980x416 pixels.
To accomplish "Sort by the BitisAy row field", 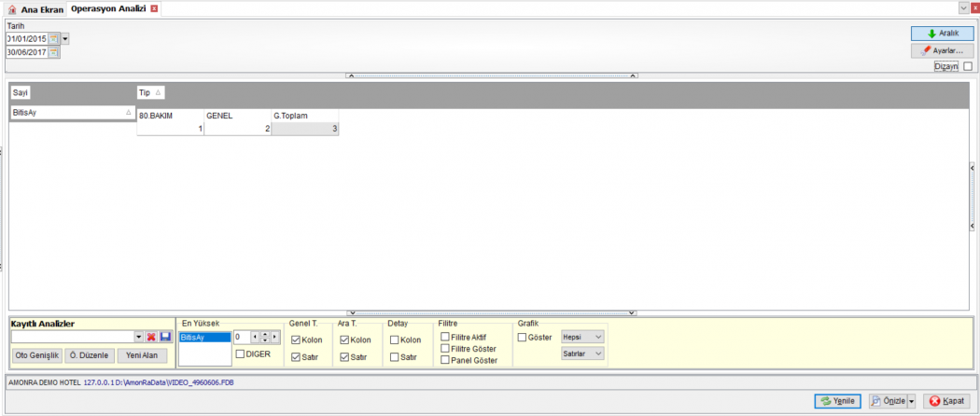I will click(x=73, y=113).
